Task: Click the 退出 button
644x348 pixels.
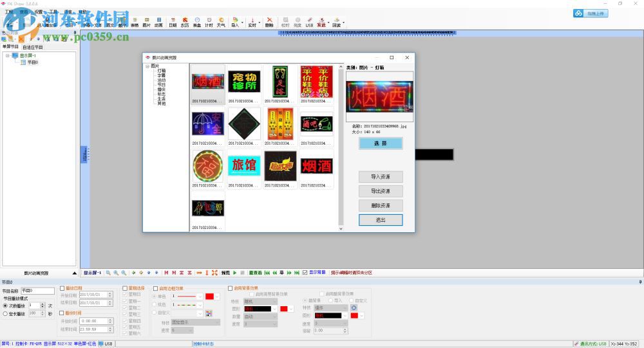Action: [x=381, y=220]
